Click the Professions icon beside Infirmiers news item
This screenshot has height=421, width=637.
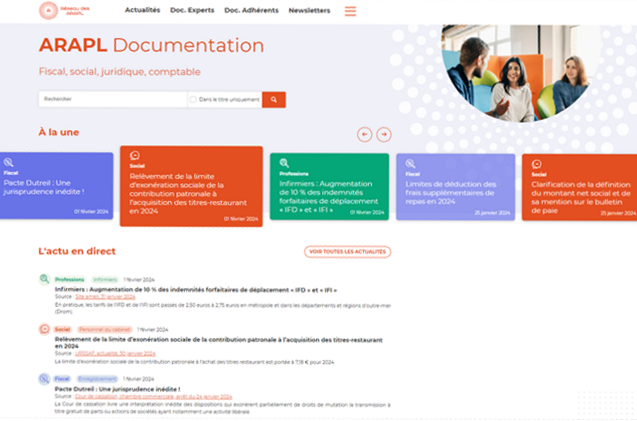click(x=45, y=279)
